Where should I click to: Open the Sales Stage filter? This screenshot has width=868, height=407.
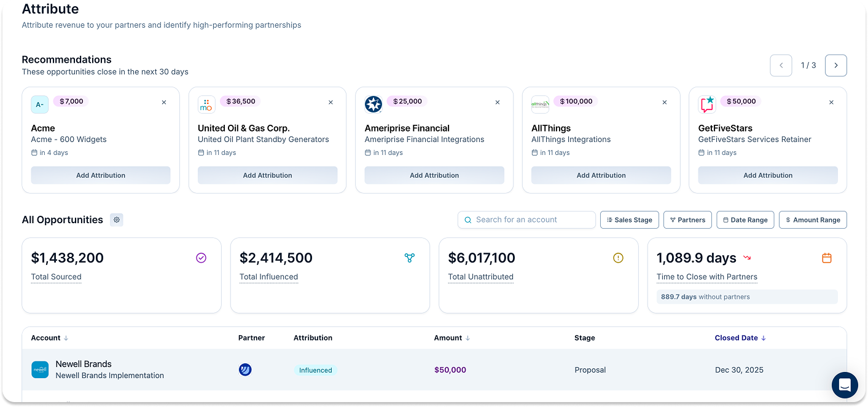[630, 220]
